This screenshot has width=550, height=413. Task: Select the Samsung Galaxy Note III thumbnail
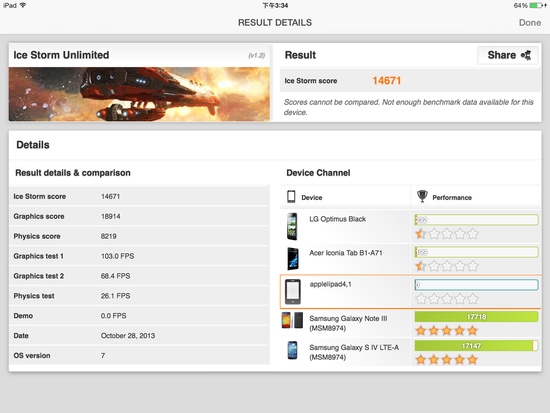coord(292,320)
